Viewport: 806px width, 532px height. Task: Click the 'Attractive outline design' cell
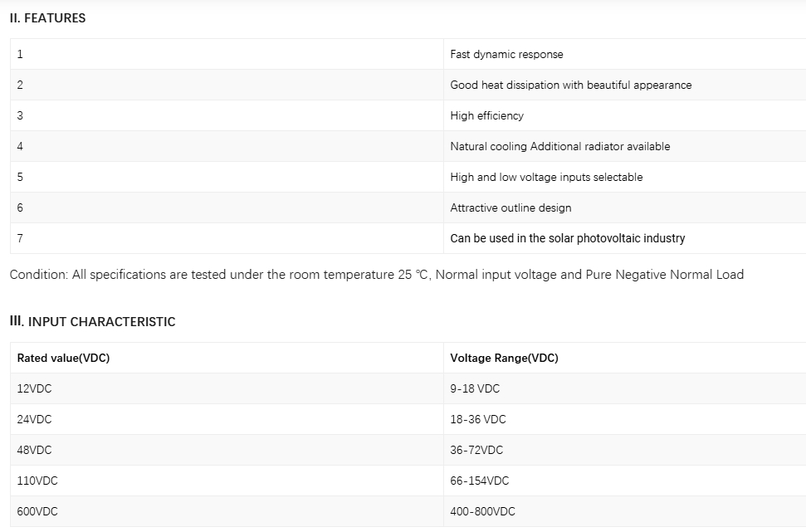click(x=624, y=207)
